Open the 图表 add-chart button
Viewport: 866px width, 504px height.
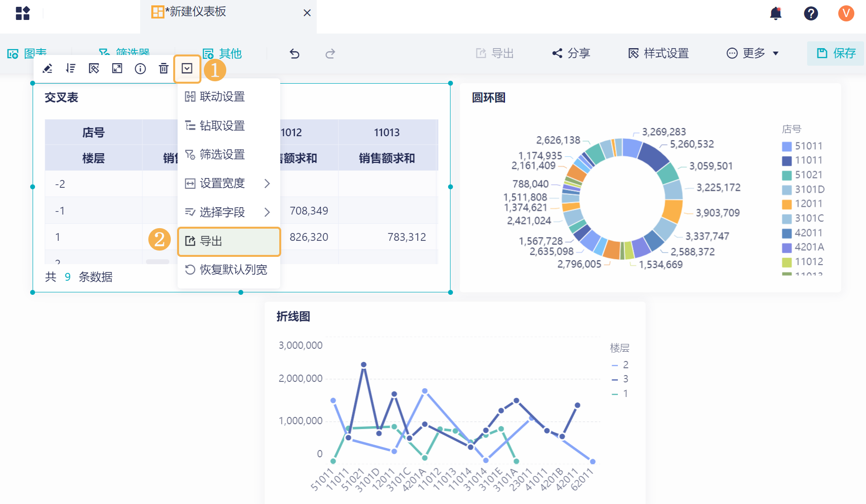(27, 53)
